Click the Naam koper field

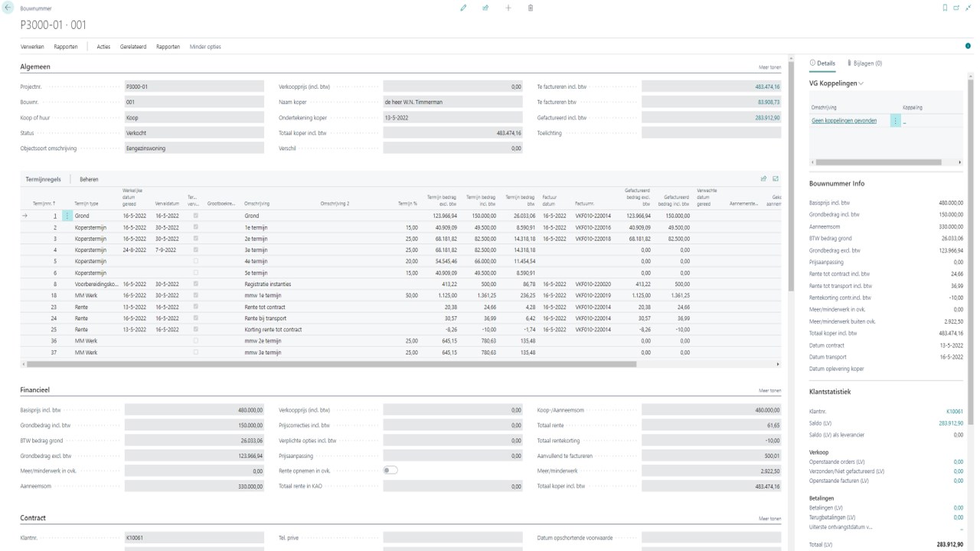coord(452,102)
